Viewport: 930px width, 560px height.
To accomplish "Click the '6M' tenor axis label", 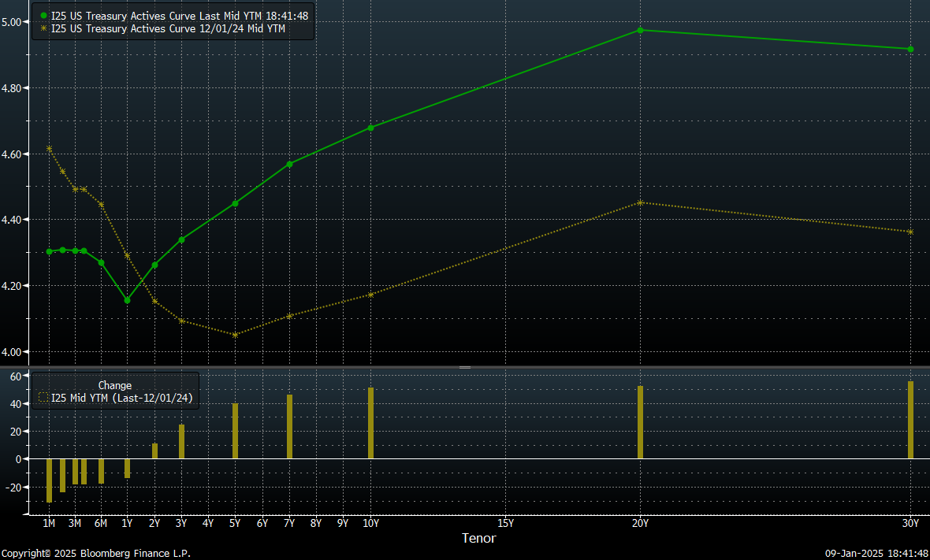I will 101,523.
